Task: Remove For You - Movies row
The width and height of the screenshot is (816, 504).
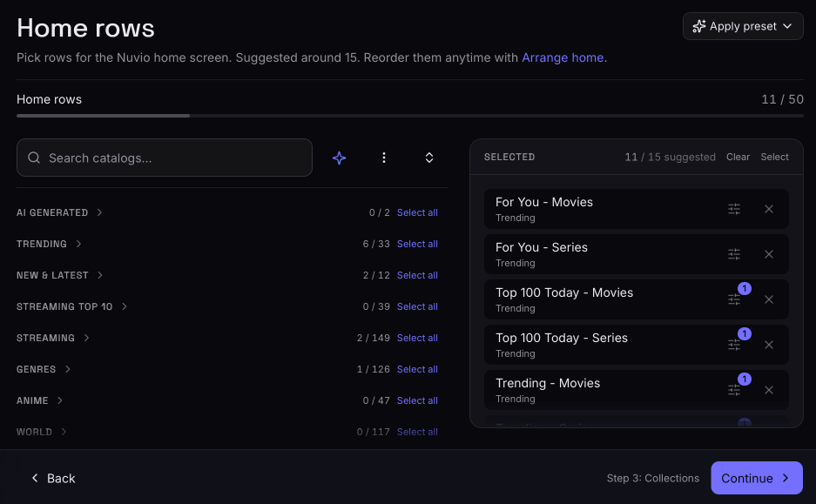Action: pyautogui.click(x=769, y=209)
